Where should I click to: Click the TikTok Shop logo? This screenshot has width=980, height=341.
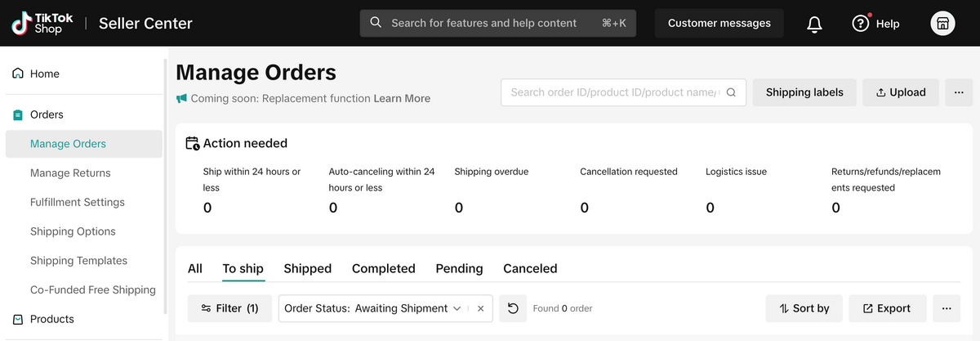click(x=41, y=23)
